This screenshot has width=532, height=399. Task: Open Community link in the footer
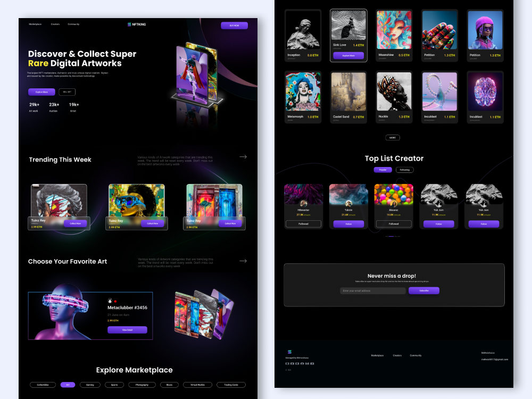pos(415,355)
